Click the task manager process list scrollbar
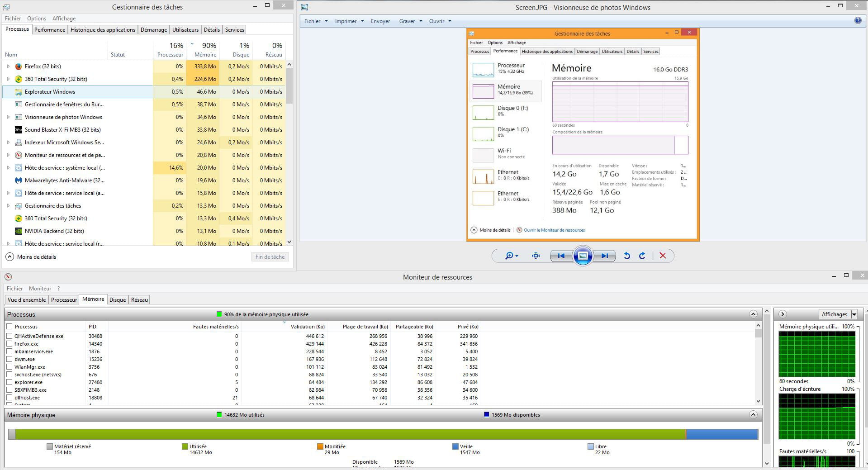Screen dimensions: 868x470 pos(289,85)
